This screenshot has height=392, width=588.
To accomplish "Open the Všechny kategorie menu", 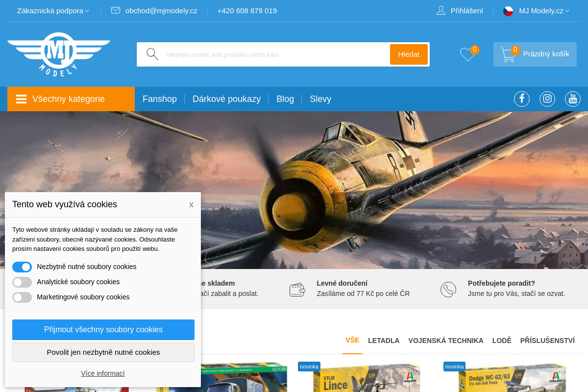I will pos(71,99).
